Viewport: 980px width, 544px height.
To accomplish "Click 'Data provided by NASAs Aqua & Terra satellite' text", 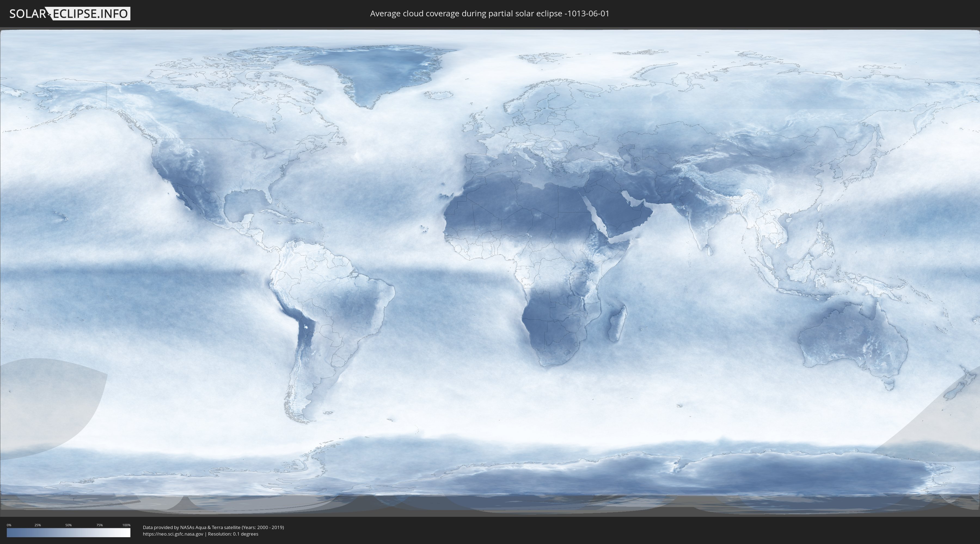I will (x=192, y=527).
